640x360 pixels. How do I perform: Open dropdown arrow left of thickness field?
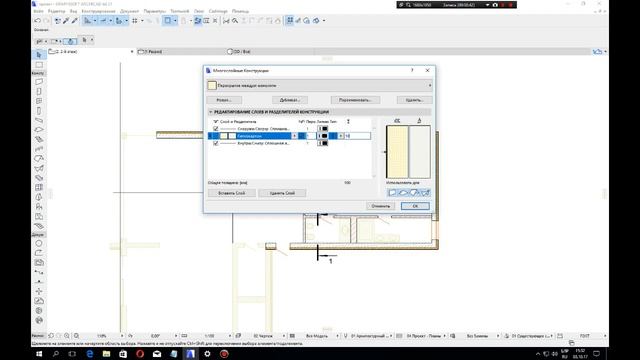[341, 136]
